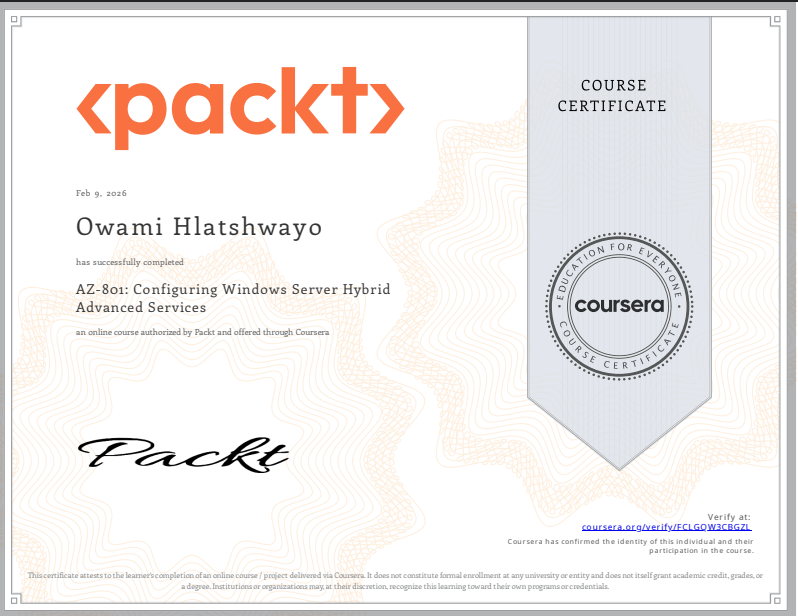The width and height of the screenshot is (798, 616).
Task: Click the 'has successfully completed' line
Action: tap(130, 262)
